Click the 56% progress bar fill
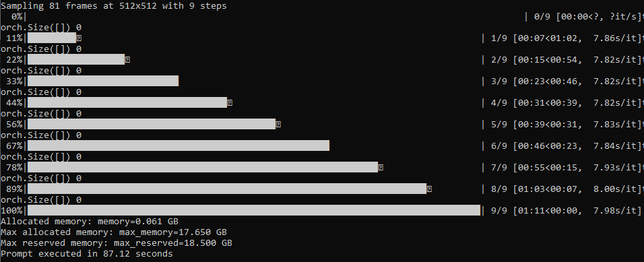Image resolution: width=644 pixels, height=262 pixels. (x=152, y=124)
